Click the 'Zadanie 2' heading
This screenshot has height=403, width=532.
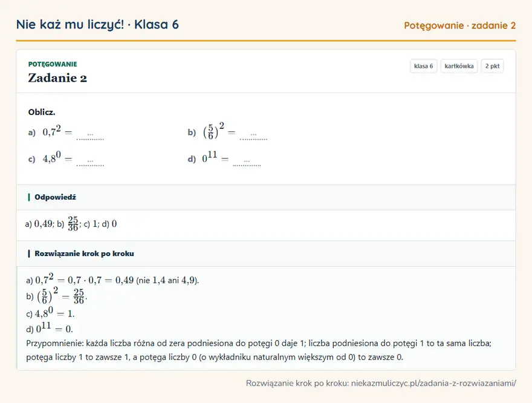pyautogui.click(x=57, y=78)
